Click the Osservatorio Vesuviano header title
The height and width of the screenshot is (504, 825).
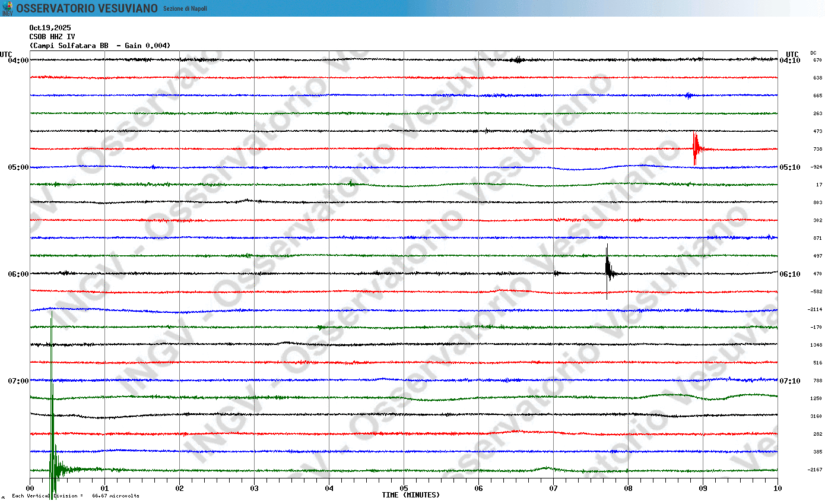(87, 8)
